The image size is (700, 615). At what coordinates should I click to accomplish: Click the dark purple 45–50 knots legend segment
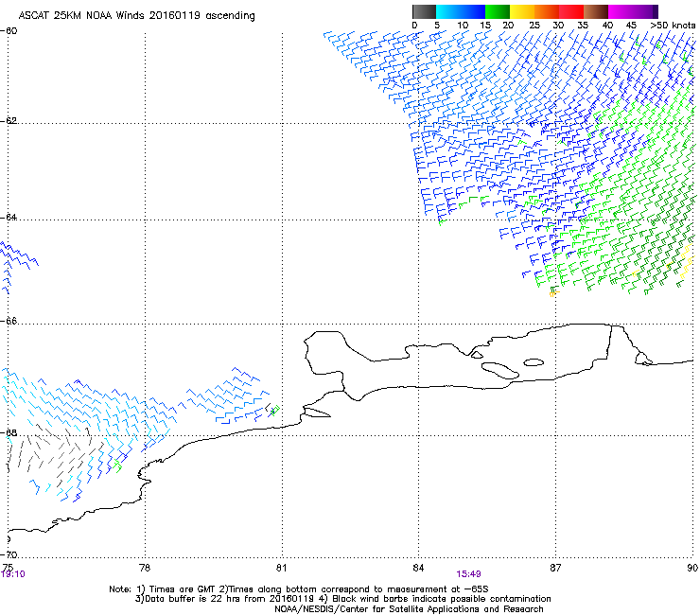645,11
